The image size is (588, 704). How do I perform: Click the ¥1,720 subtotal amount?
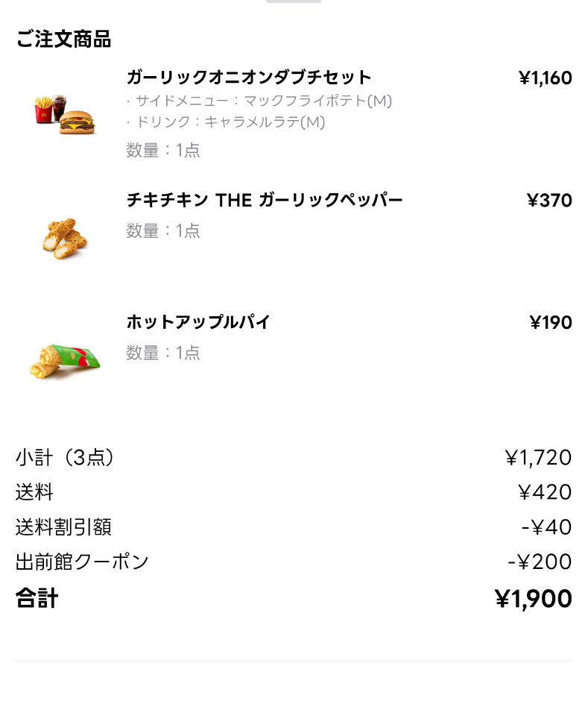pos(538,458)
